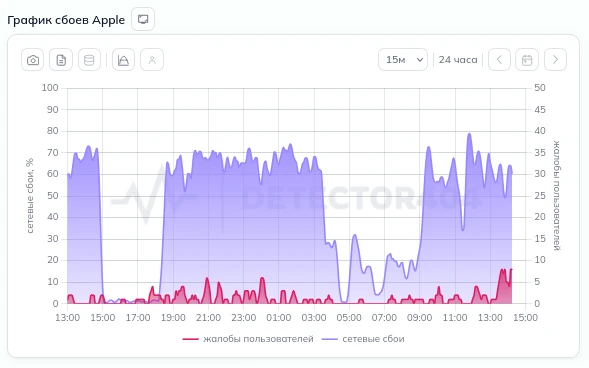Screen dimensions: 589x368
Task: Click the camera screenshot icon
Action: pos(33,60)
